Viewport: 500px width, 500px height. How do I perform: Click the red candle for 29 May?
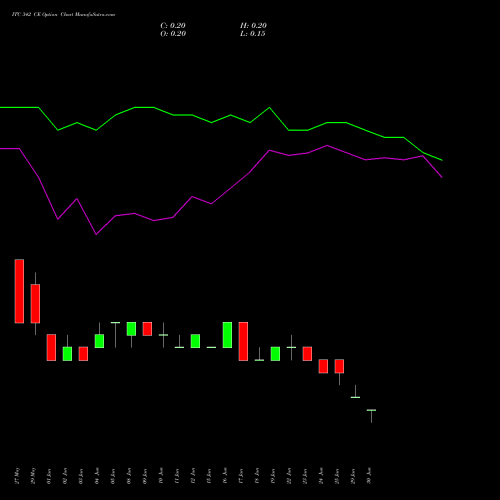pyautogui.click(x=35, y=304)
